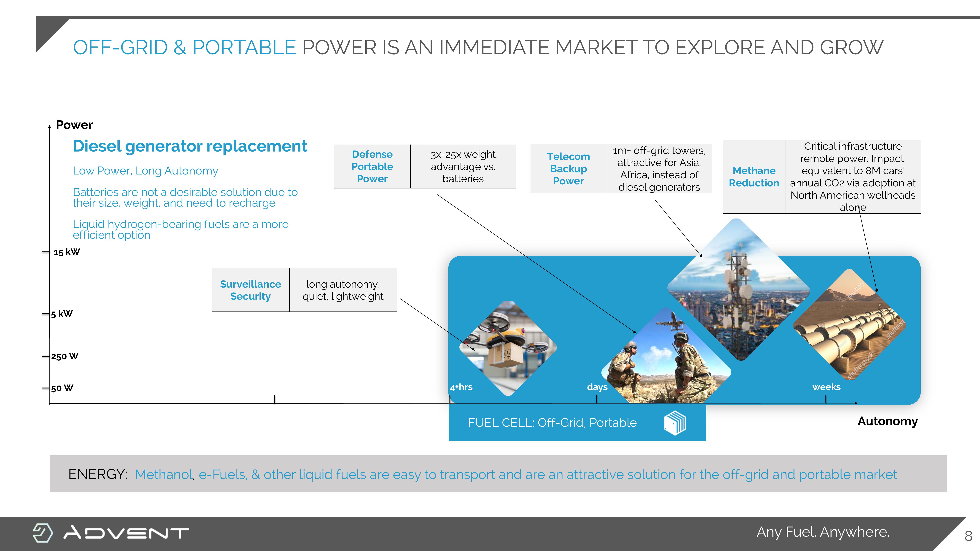This screenshot has height=551, width=980.
Task: Click 'Batteries are not a desirable solution' text
Action: pyautogui.click(x=185, y=197)
